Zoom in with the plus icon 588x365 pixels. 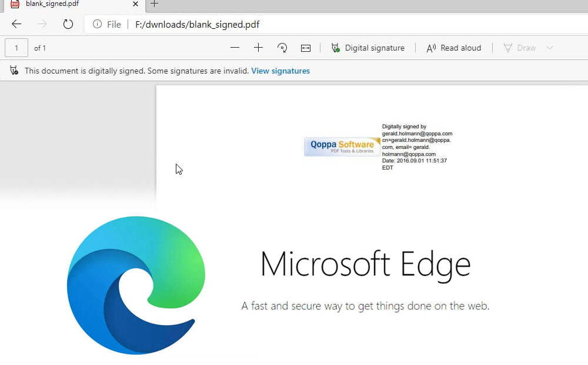(x=258, y=48)
